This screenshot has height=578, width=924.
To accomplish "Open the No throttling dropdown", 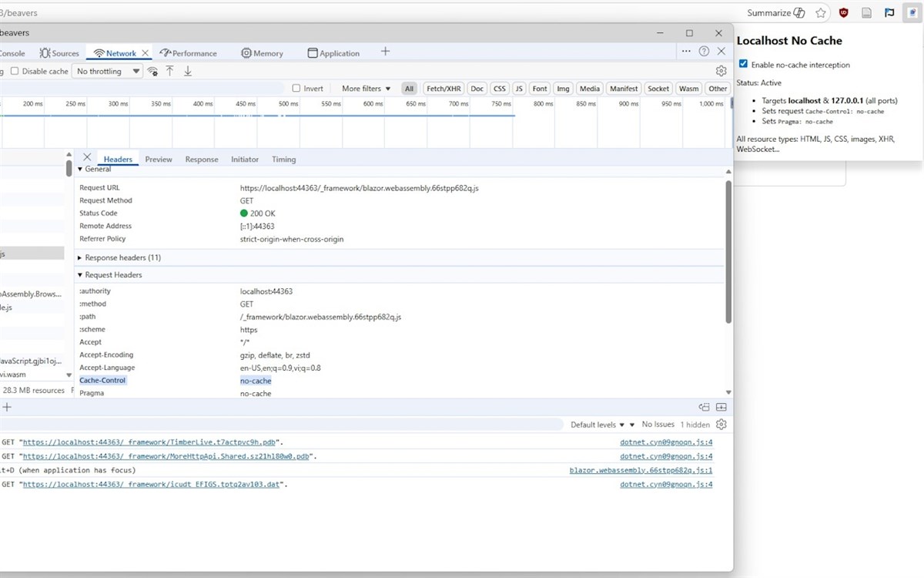I will pos(108,71).
